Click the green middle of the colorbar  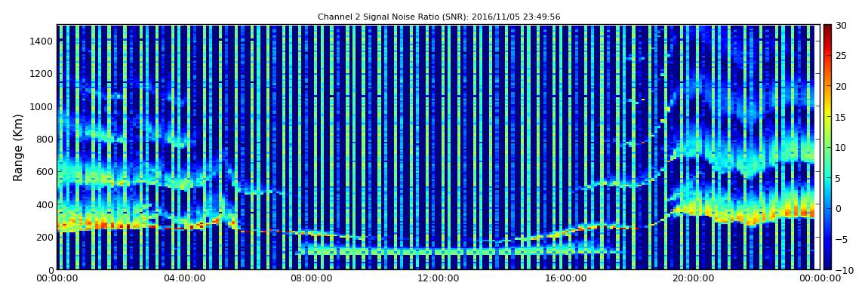827,147
